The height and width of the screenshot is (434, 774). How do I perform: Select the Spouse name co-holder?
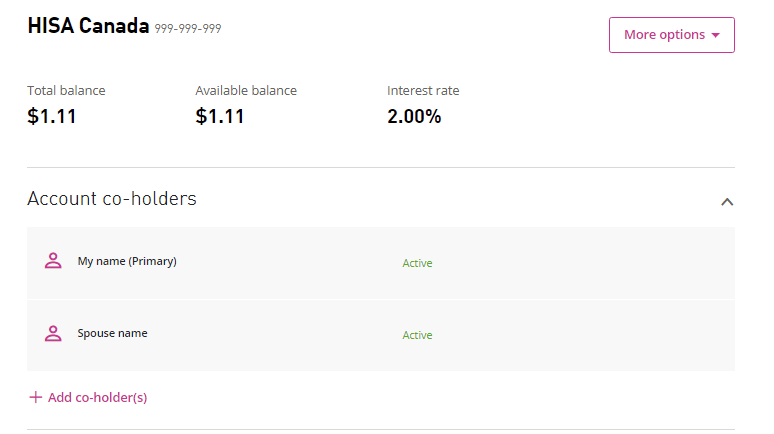[x=112, y=333]
